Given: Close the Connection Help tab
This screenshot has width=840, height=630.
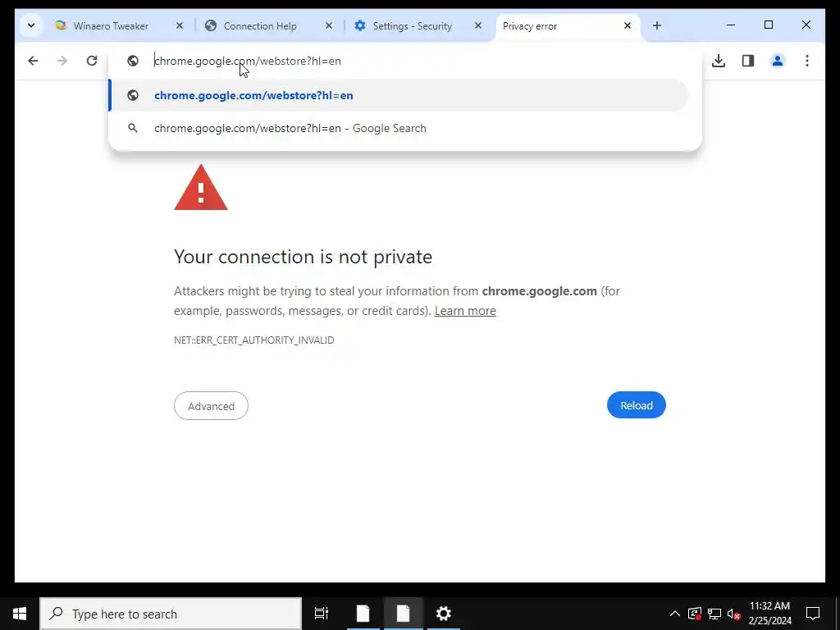Looking at the screenshot, I should [x=329, y=25].
